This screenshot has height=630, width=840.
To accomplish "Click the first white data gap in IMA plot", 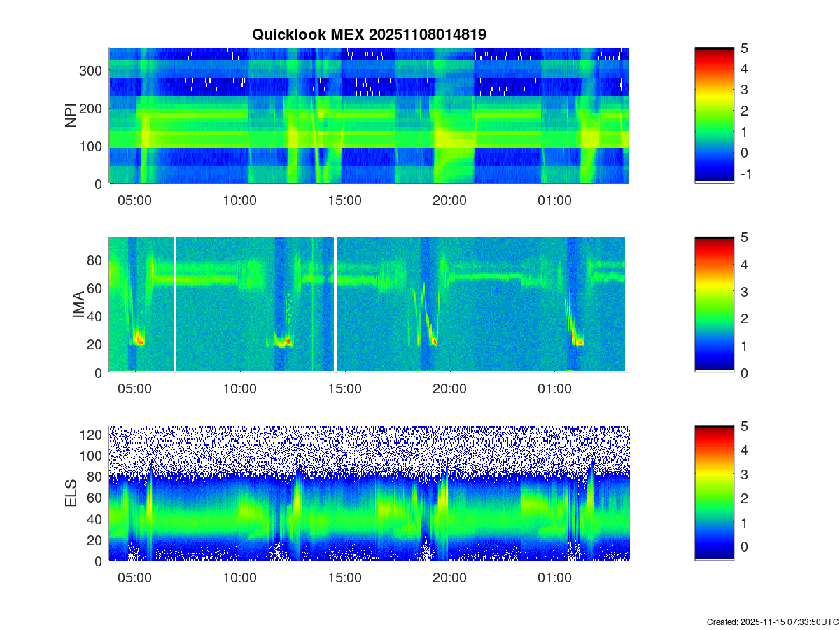I will tap(175, 304).
